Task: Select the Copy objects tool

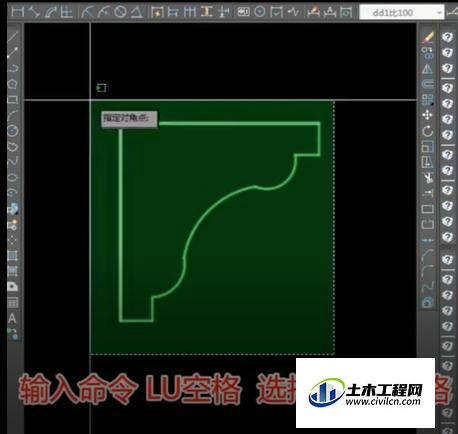Action: [428, 53]
